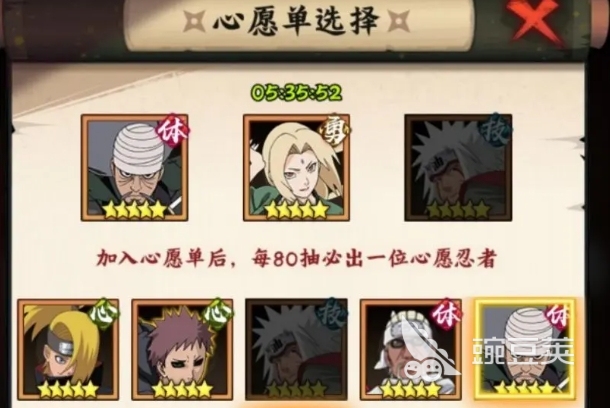Tap red 体 badge on top-left card
The width and height of the screenshot is (610, 408).
[172, 131]
